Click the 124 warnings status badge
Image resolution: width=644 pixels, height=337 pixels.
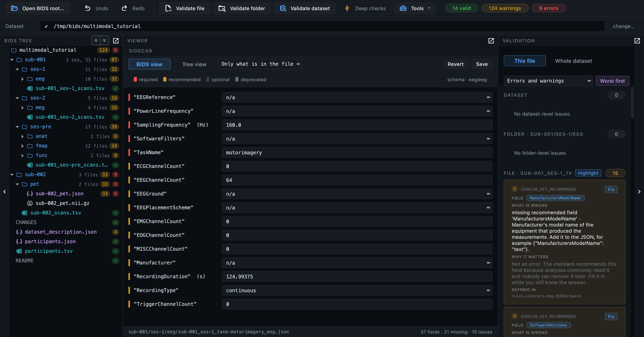point(505,8)
